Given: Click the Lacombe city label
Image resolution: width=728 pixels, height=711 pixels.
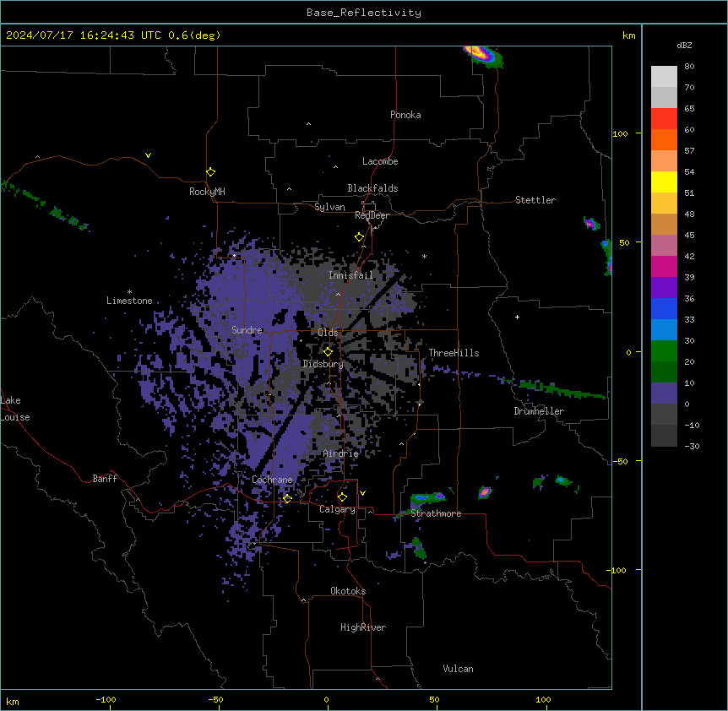Looking at the screenshot, I should point(380,161).
